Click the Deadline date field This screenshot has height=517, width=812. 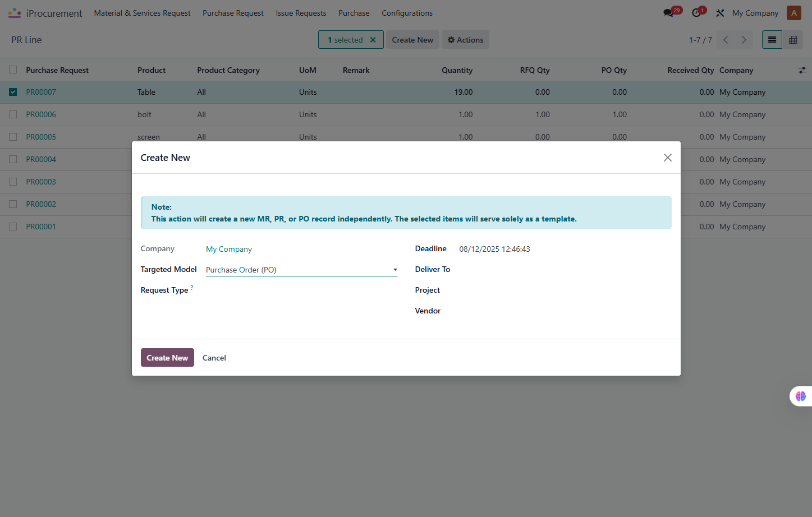(565, 249)
